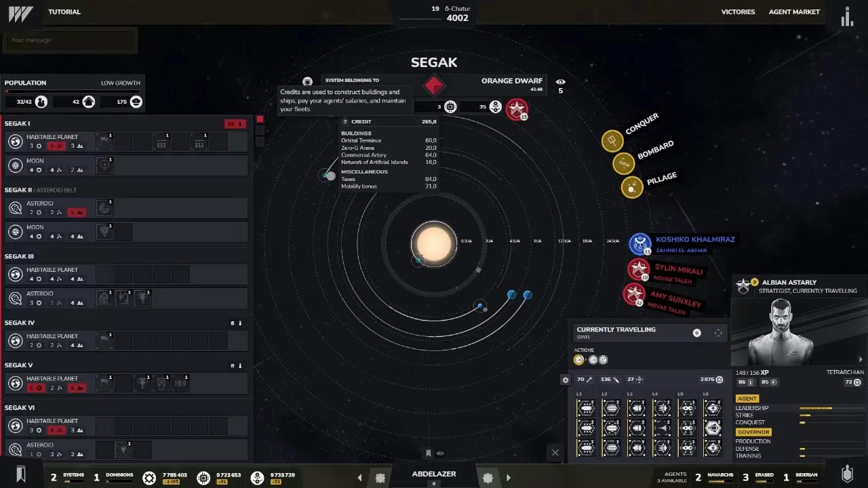868x488 pixels.
Task: Click the bookmark icon in bottom-left corner
Action: (x=20, y=474)
